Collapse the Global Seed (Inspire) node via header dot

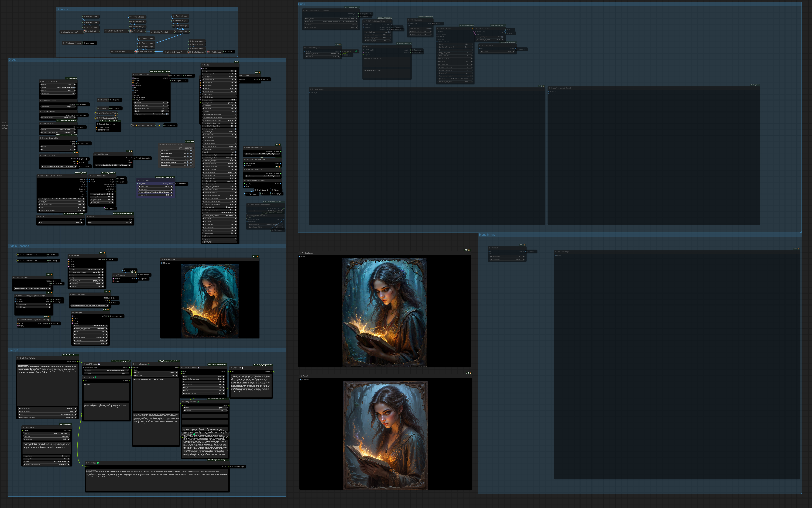(41, 81)
